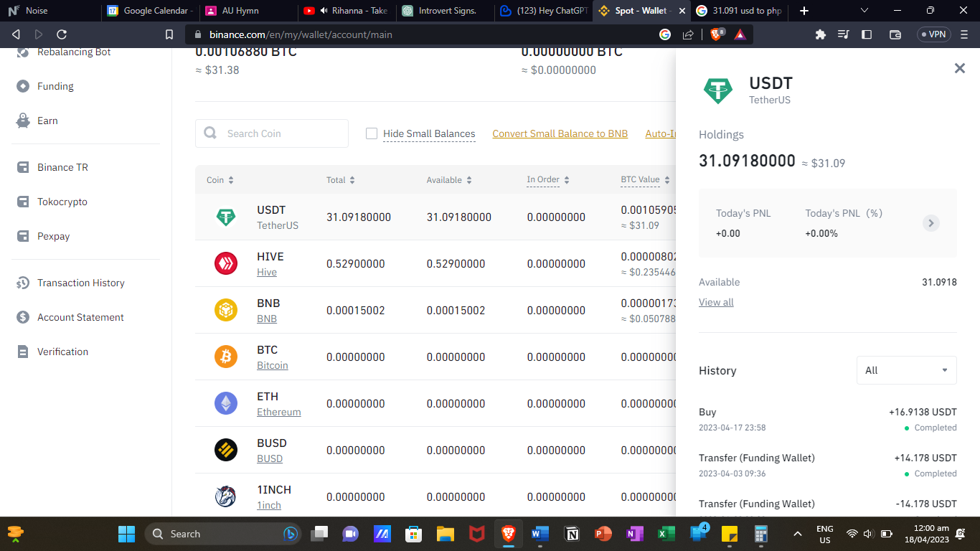Click the Windows taskbar Search box
This screenshot has width=980, height=551.
point(224,534)
